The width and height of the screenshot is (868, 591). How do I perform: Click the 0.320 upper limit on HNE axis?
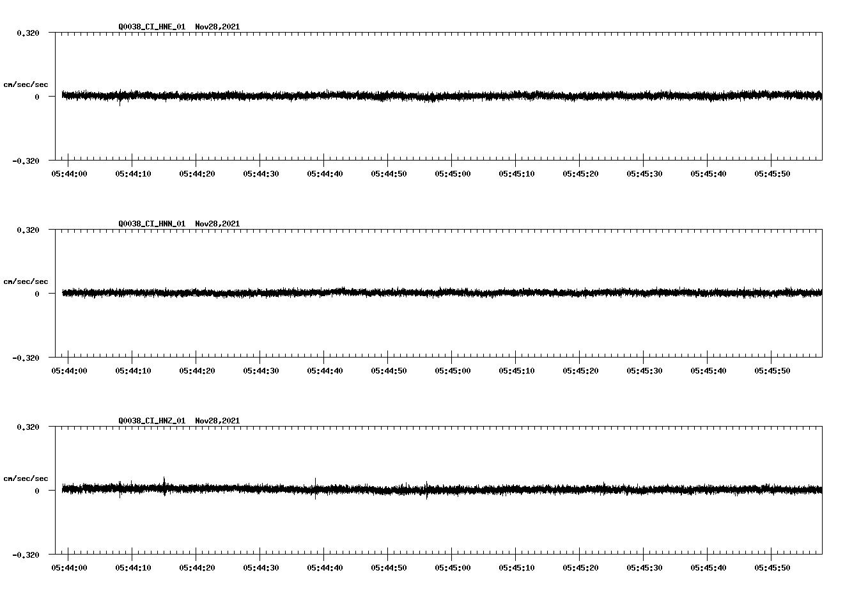click(x=28, y=33)
